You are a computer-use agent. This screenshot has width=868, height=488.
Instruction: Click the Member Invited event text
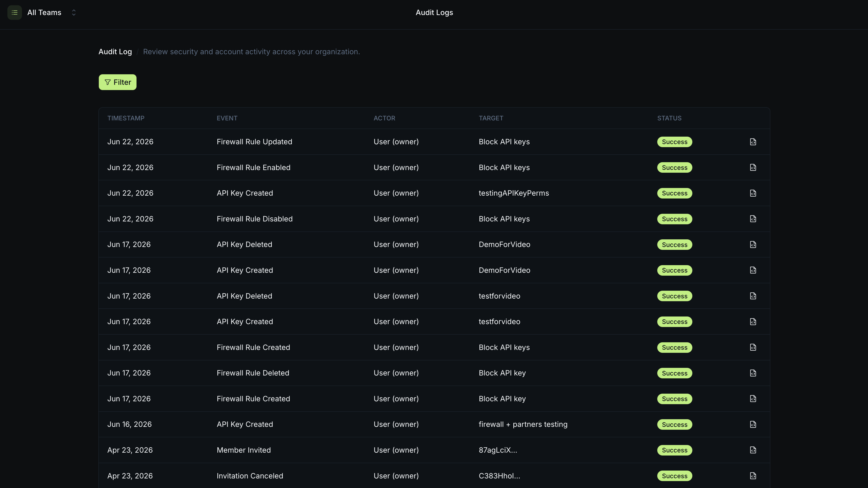[244, 450]
